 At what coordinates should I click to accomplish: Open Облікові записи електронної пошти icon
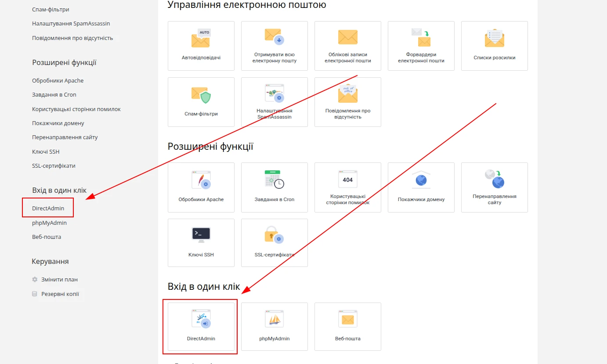[348, 37]
